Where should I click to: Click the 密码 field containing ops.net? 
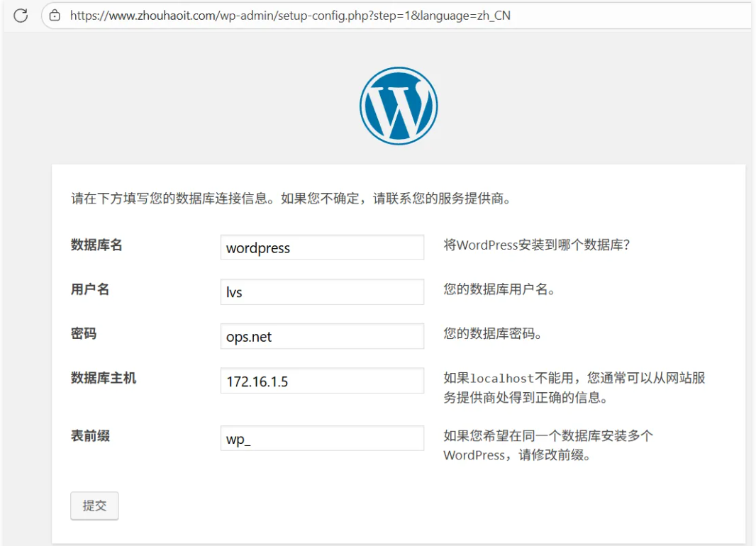(322, 336)
